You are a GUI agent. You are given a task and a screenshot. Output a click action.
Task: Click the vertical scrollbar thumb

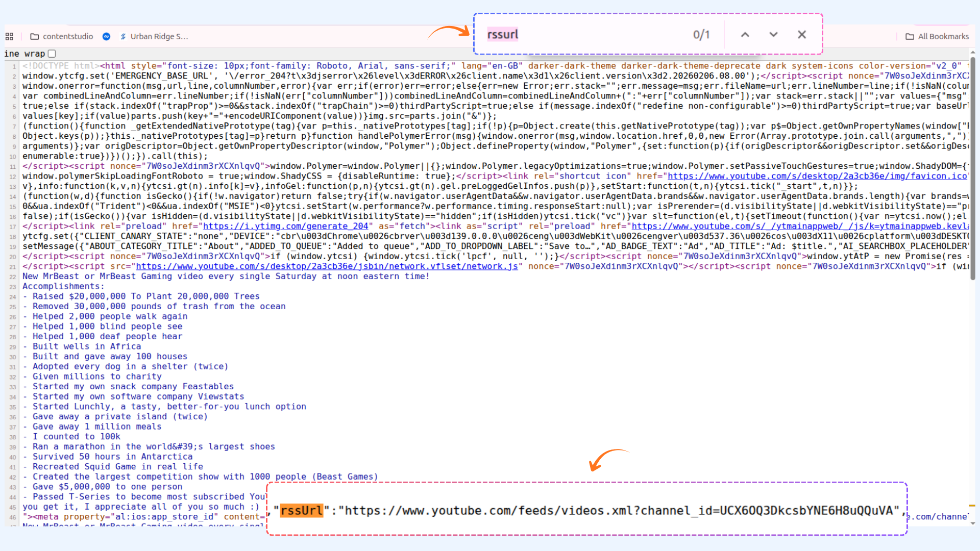point(973,168)
